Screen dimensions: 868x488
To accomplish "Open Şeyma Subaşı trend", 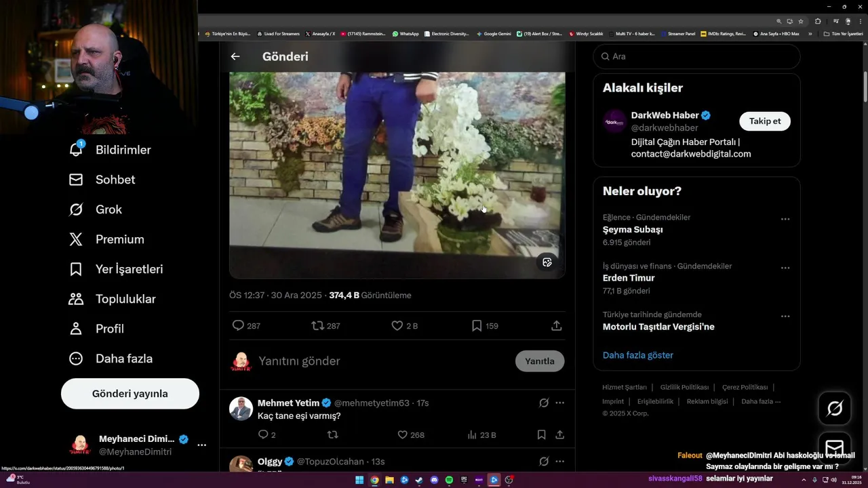I will click(x=633, y=230).
